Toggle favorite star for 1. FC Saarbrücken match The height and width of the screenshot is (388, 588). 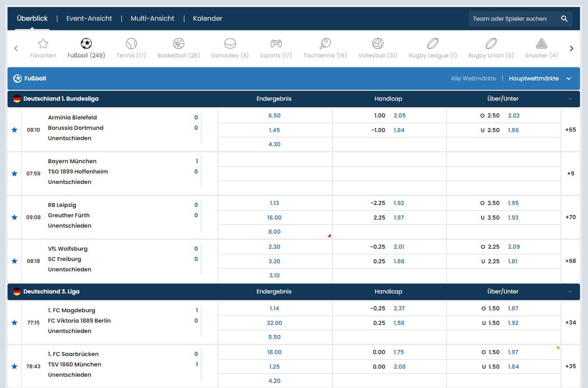pyautogui.click(x=15, y=366)
